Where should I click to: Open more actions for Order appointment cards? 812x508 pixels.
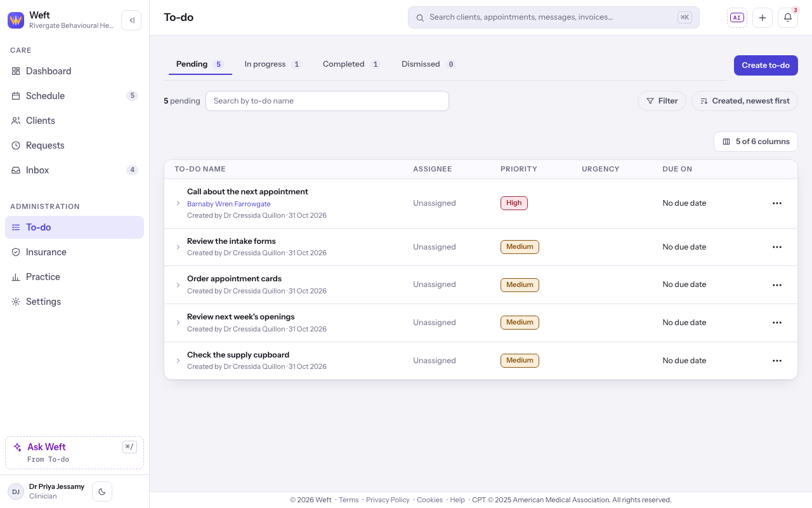point(777,285)
